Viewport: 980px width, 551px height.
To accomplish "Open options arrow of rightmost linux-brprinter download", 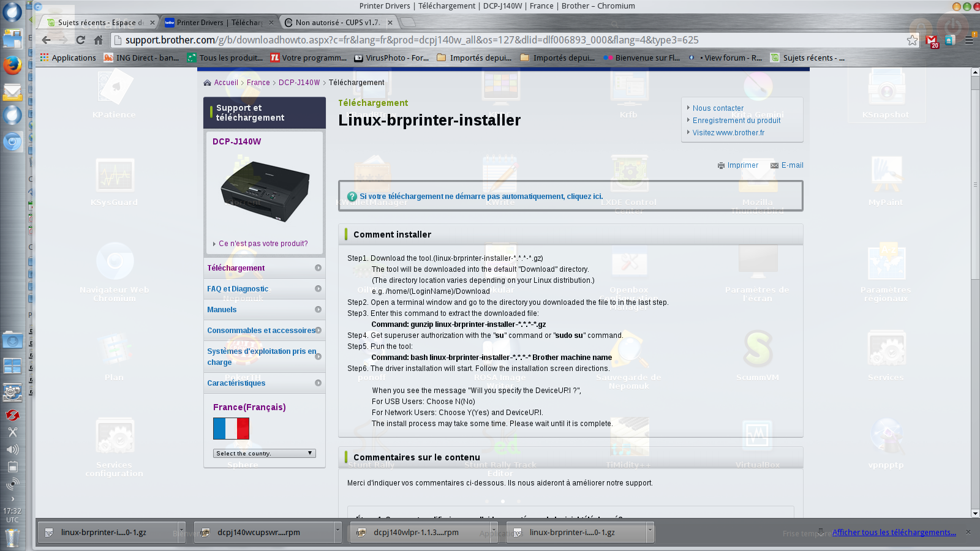I will 650,532.
